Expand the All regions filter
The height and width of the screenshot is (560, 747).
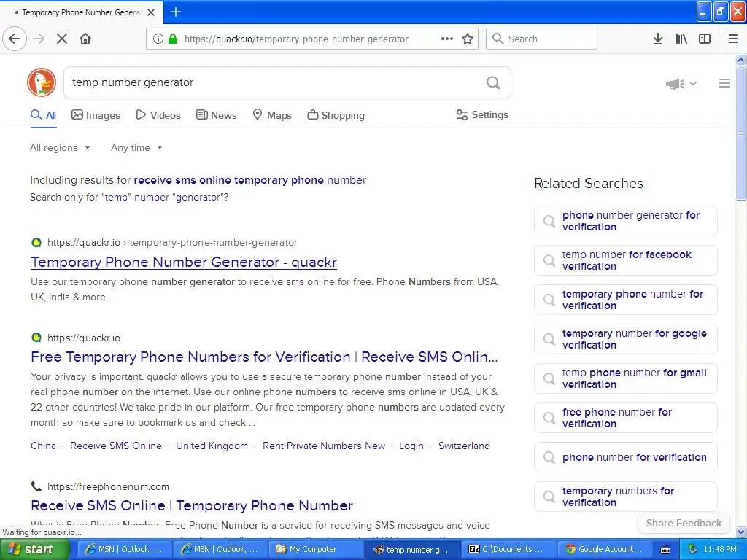point(60,147)
